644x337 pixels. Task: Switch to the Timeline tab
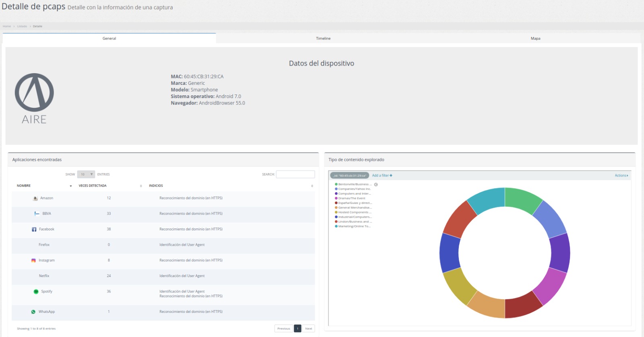tap(323, 39)
